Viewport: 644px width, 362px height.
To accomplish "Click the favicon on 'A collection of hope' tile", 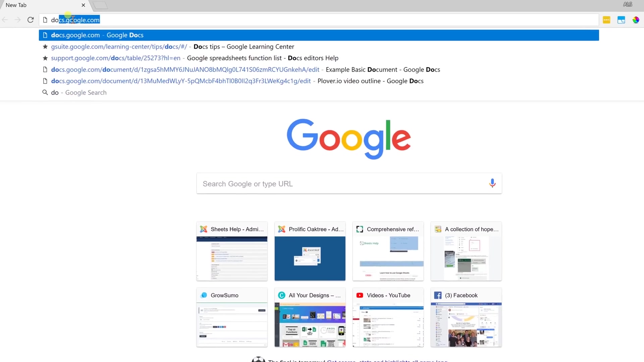I will tap(438, 229).
